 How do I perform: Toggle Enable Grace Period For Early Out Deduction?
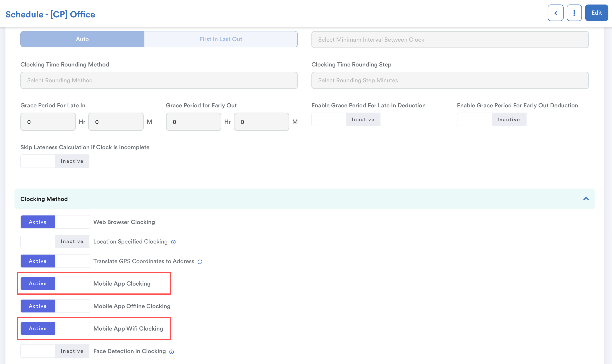pyautogui.click(x=491, y=119)
